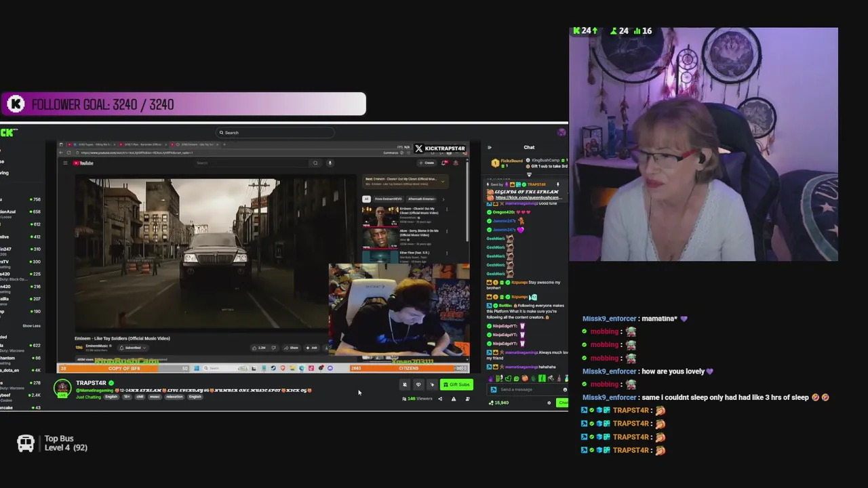Select the From EminemVEVO chip
The width and height of the screenshot is (868, 488).
[388, 199]
